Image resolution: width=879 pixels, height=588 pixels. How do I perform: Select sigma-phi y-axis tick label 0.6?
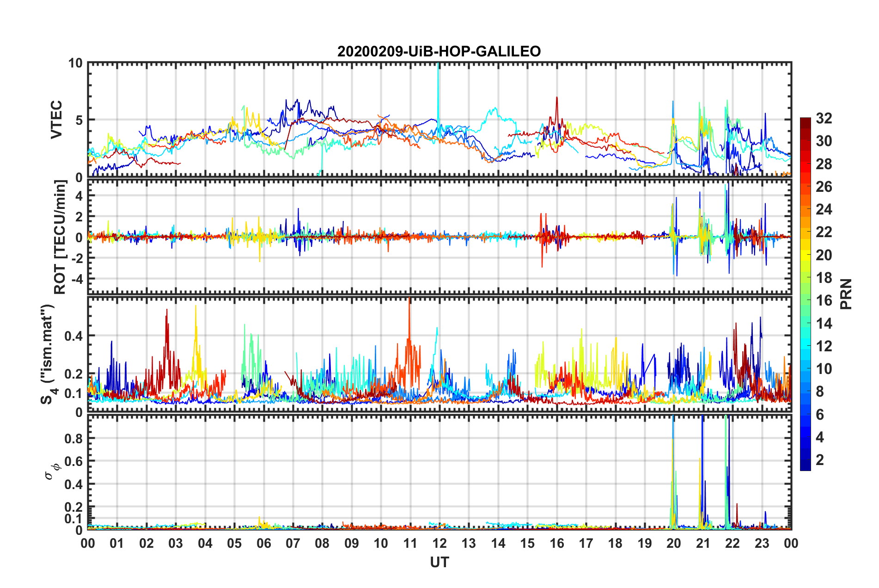73,461
